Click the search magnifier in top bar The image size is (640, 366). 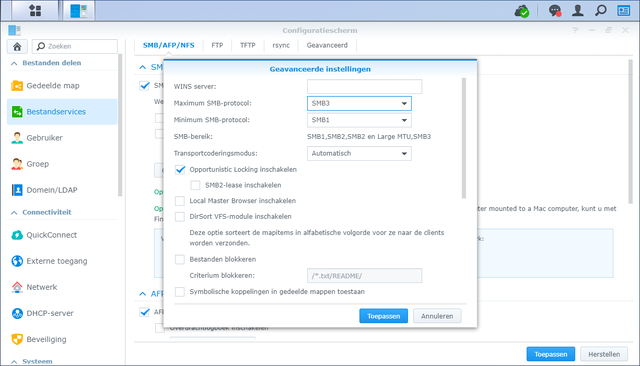[600, 11]
